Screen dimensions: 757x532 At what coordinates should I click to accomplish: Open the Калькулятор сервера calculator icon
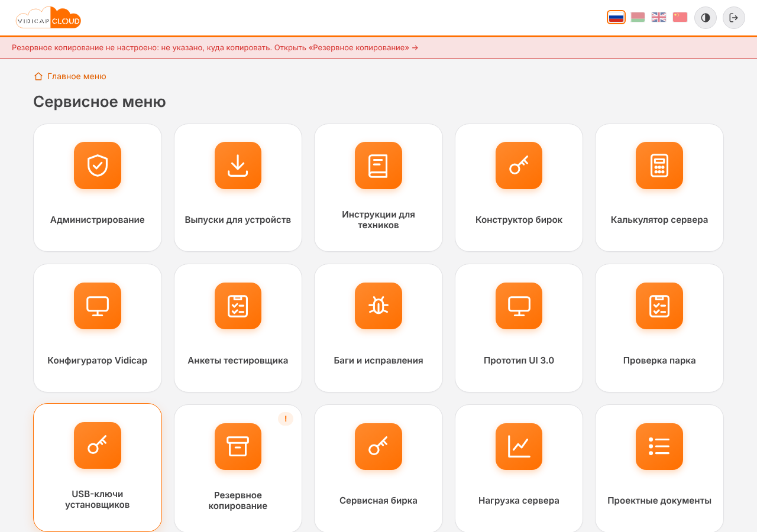tap(659, 166)
